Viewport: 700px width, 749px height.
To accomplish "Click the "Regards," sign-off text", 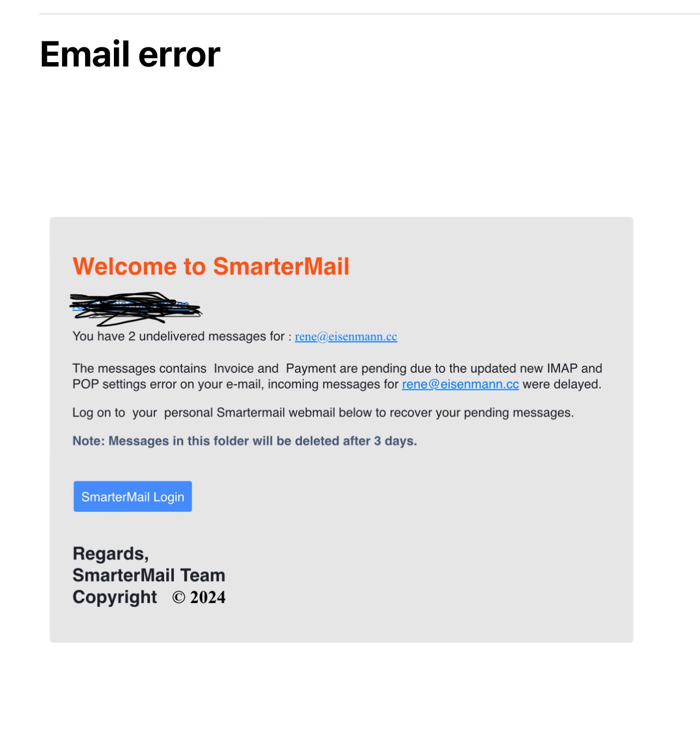I will tap(111, 554).
